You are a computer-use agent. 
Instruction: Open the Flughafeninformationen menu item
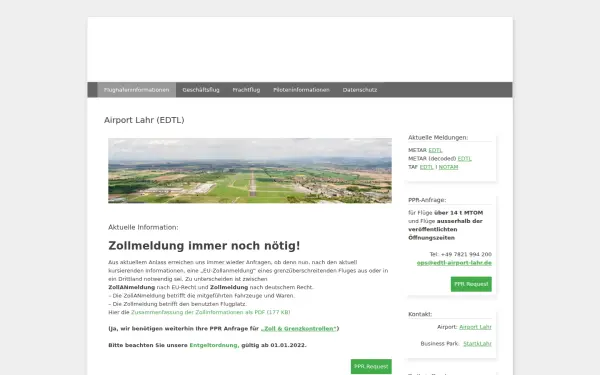click(136, 90)
